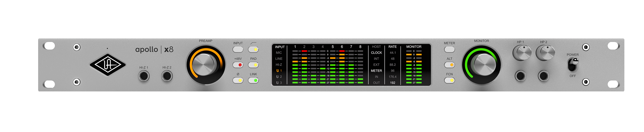The height and width of the screenshot is (132, 644).
Task: Click the Unison 2 indicator
Action: pyautogui.click(x=279, y=77)
